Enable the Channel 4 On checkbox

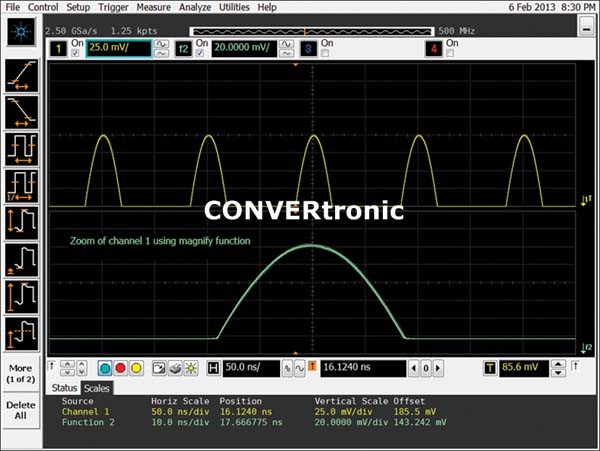451,54
